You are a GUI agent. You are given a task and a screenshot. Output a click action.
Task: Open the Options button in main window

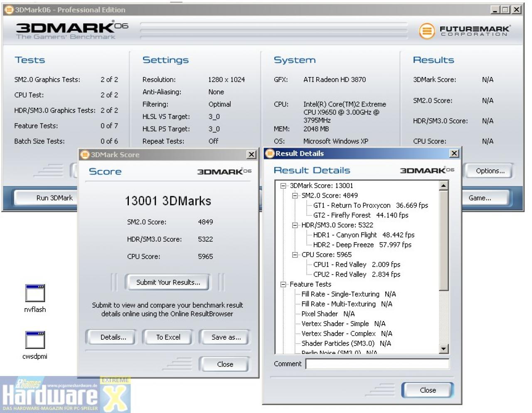[x=490, y=171]
